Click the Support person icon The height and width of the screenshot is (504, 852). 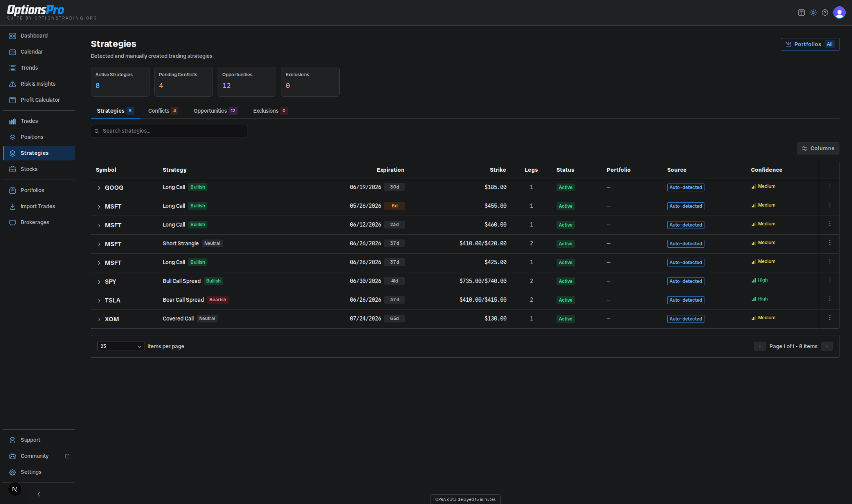tap(13, 440)
